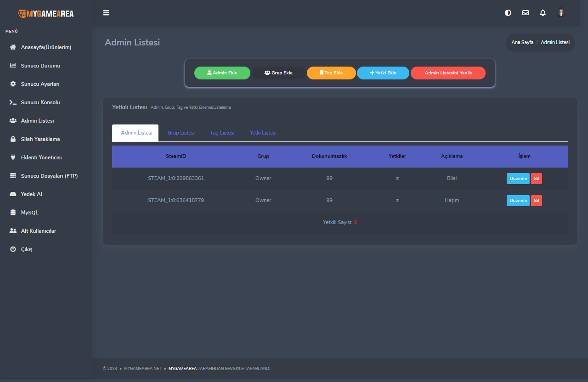Screen dimensions: 588x382
Task: Click the MyGameArea logo
Action: [x=46, y=13]
